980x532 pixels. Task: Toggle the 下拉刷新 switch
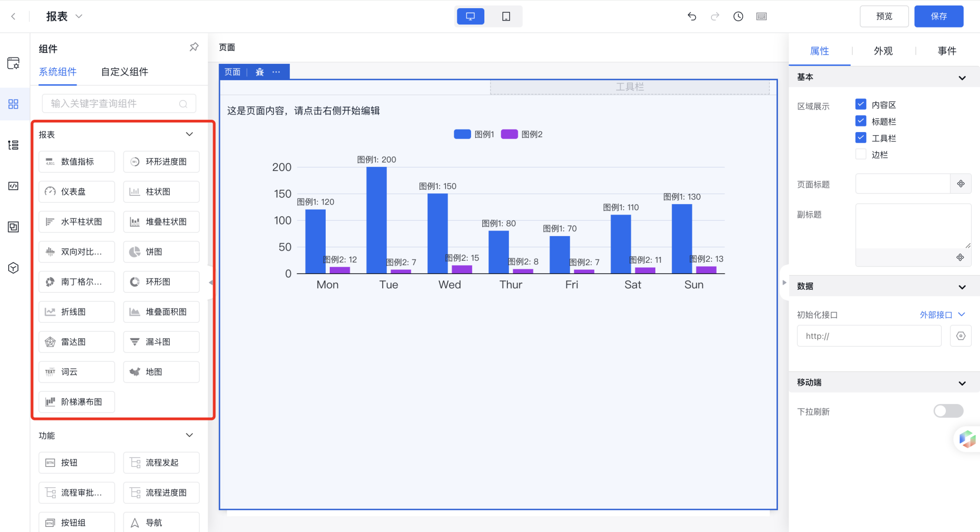(948, 411)
